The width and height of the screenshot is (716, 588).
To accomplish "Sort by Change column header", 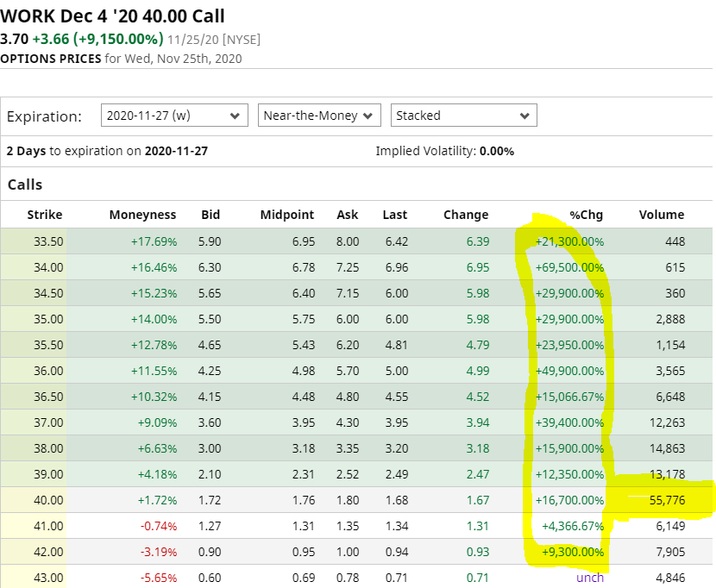I will coord(466,215).
